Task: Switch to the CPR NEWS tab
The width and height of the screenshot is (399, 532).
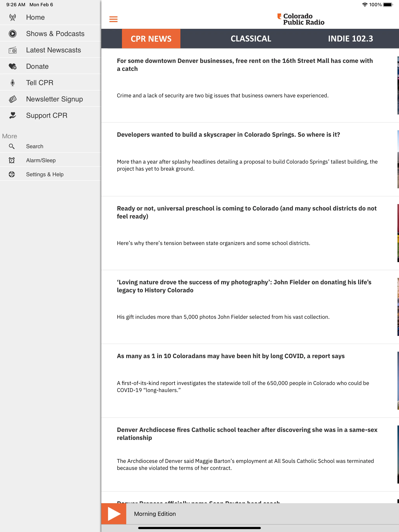Action: pyautogui.click(x=151, y=39)
